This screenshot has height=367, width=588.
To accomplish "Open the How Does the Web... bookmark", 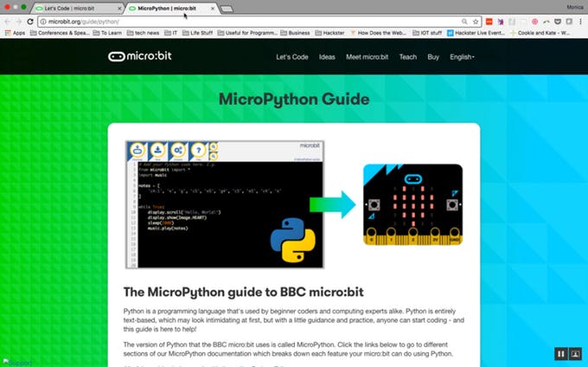I will pyautogui.click(x=379, y=33).
